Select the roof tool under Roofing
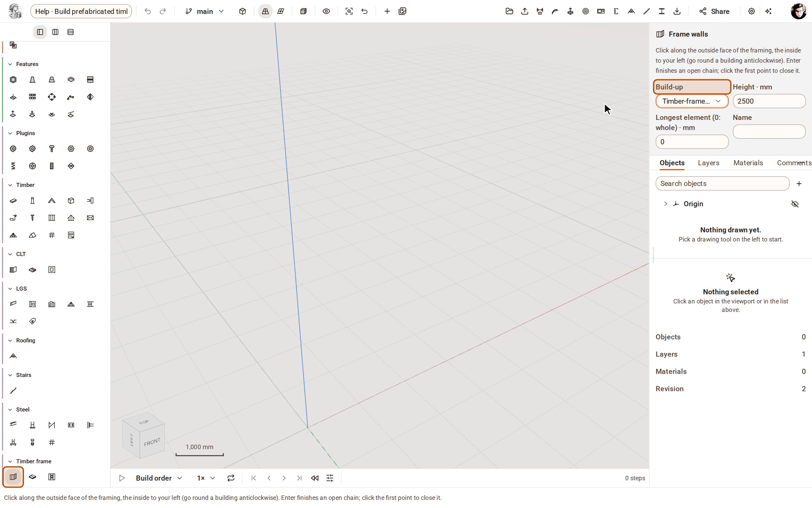 tap(13, 356)
